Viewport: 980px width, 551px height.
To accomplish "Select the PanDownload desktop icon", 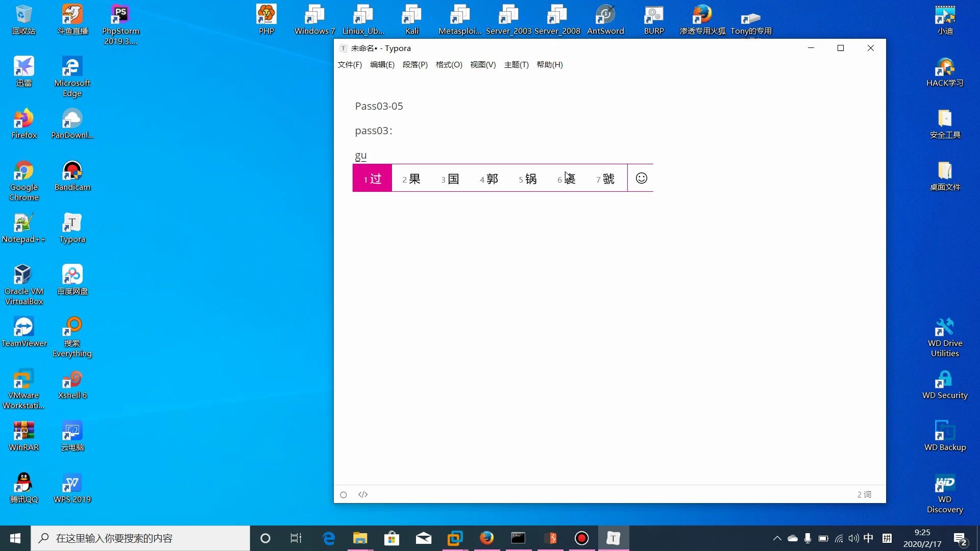I will (x=72, y=124).
